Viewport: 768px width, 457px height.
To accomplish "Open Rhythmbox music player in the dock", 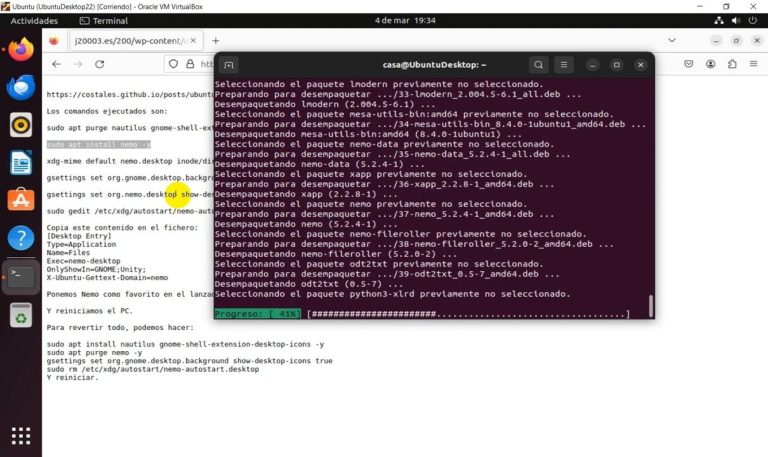I will [21, 125].
